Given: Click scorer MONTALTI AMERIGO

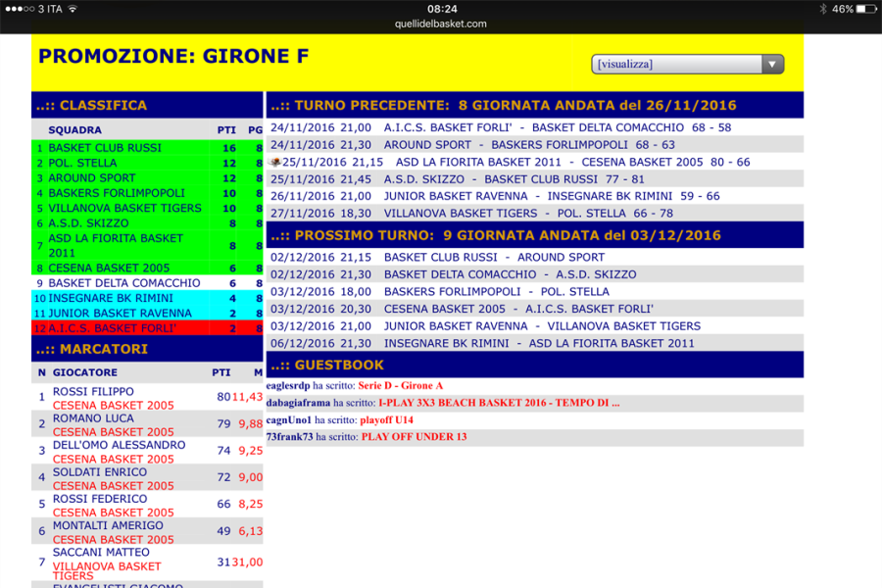Looking at the screenshot, I should tap(108, 525).
